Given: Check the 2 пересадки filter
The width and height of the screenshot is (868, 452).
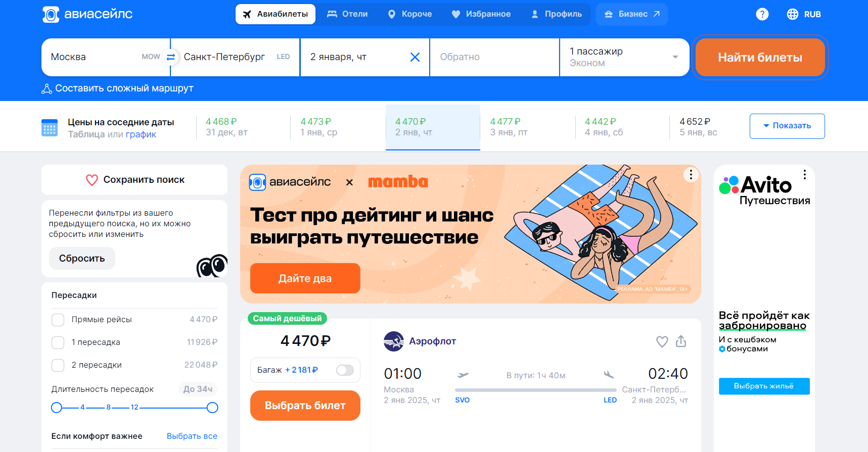Looking at the screenshot, I should [x=58, y=365].
